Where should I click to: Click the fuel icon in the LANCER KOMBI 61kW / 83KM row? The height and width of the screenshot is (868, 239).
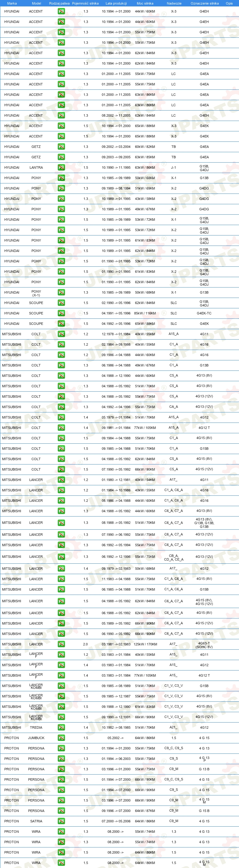(61, 707)
